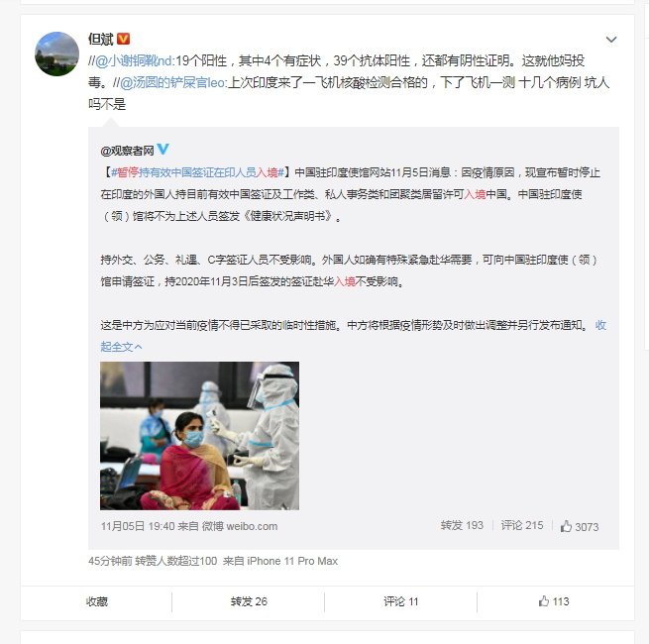Click the 但斌 username text
Screen dimensions: 649x644
pos(101,39)
